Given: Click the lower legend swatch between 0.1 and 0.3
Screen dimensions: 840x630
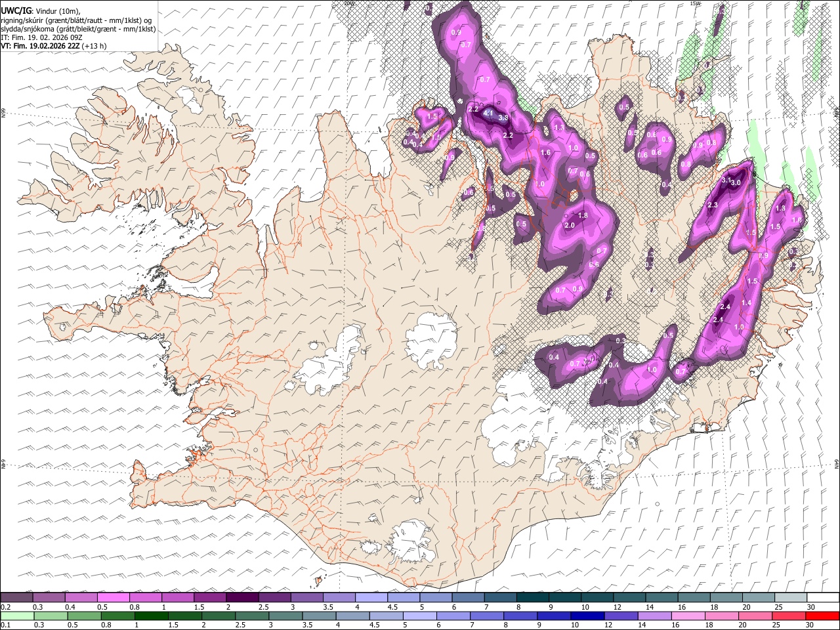Looking at the screenshot, I should pyautogui.click(x=17, y=616).
